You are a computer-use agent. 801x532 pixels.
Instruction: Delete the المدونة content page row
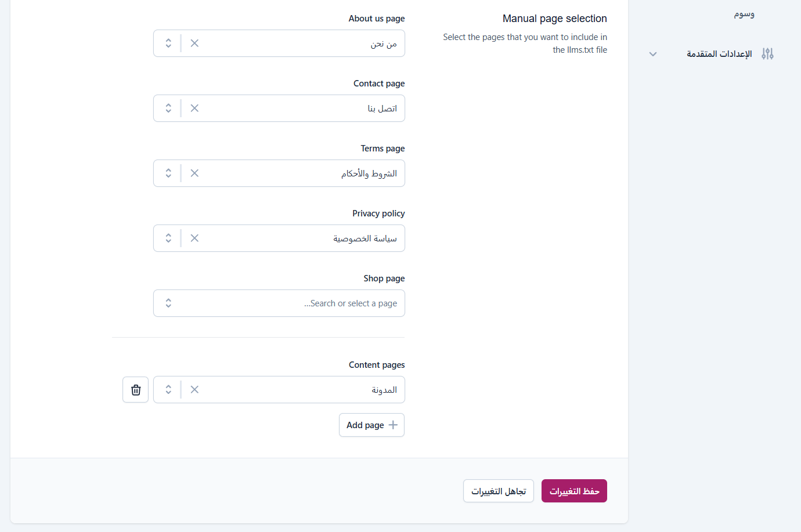coord(136,390)
